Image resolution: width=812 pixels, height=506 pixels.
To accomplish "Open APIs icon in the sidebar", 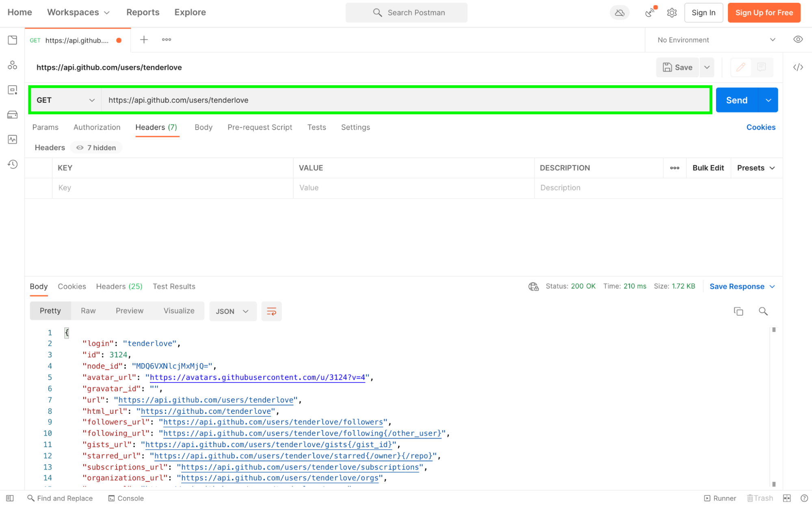I will tap(13, 65).
